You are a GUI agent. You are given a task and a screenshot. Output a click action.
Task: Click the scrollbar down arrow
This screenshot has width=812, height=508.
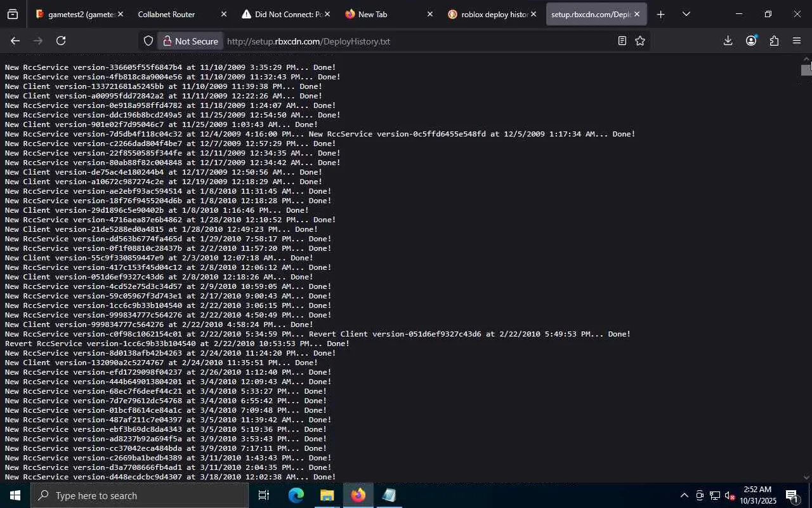pyautogui.click(x=806, y=478)
